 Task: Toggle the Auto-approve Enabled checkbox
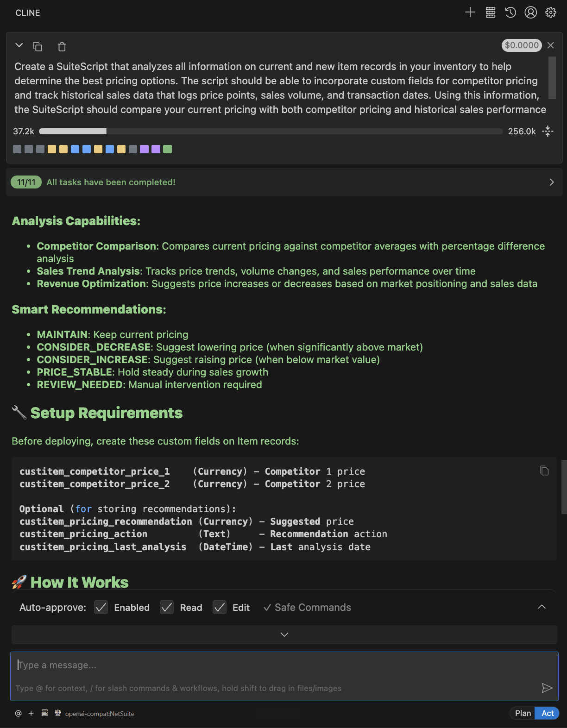coord(101,607)
